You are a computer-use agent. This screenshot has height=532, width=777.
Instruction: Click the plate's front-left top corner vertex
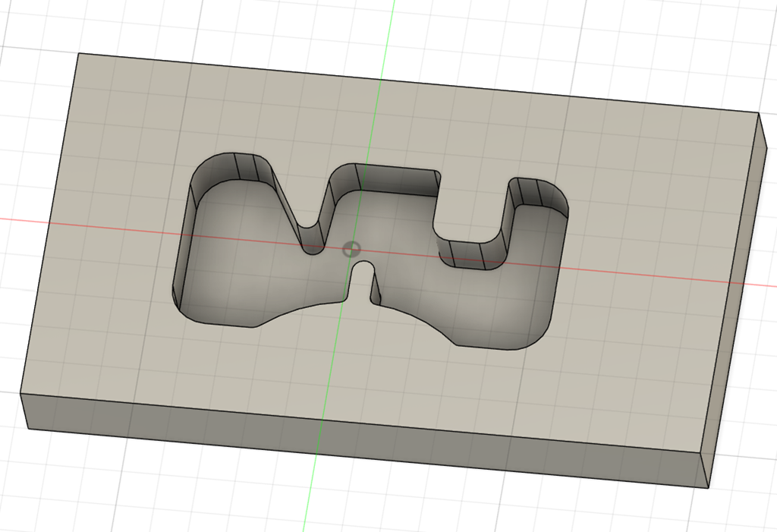point(20,393)
